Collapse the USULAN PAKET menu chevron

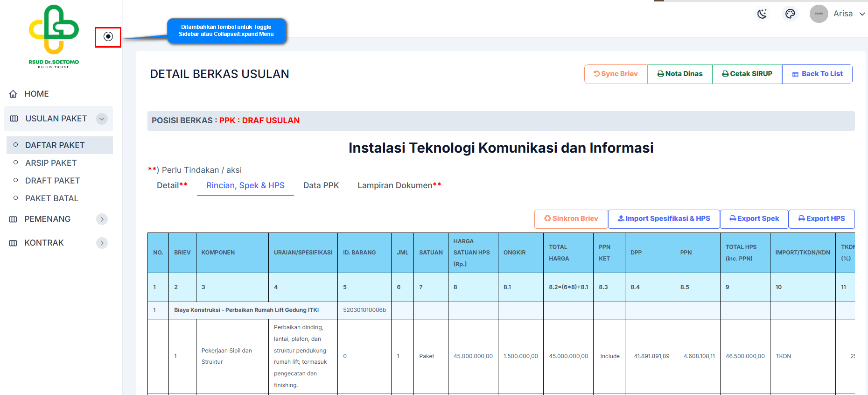(102, 119)
